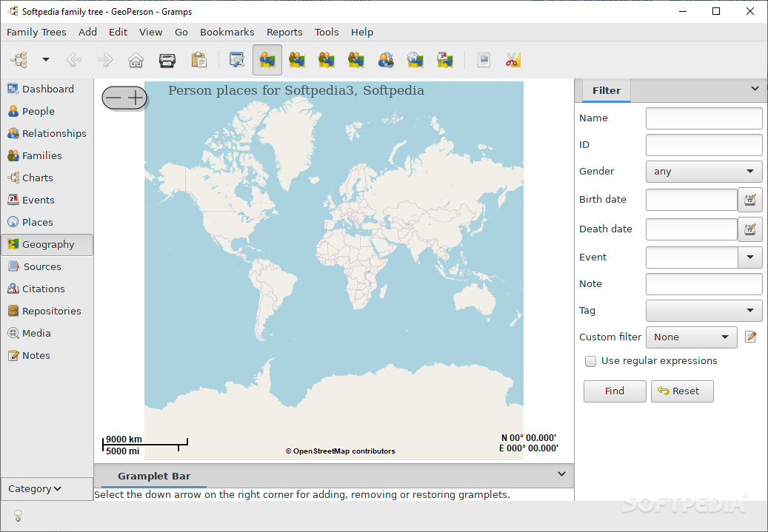
Task: Open Citations in the sidebar
Action: (x=47, y=289)
